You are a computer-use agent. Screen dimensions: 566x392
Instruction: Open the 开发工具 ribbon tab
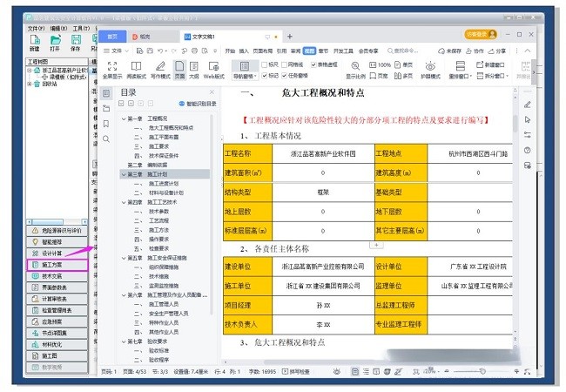(343, 51)
